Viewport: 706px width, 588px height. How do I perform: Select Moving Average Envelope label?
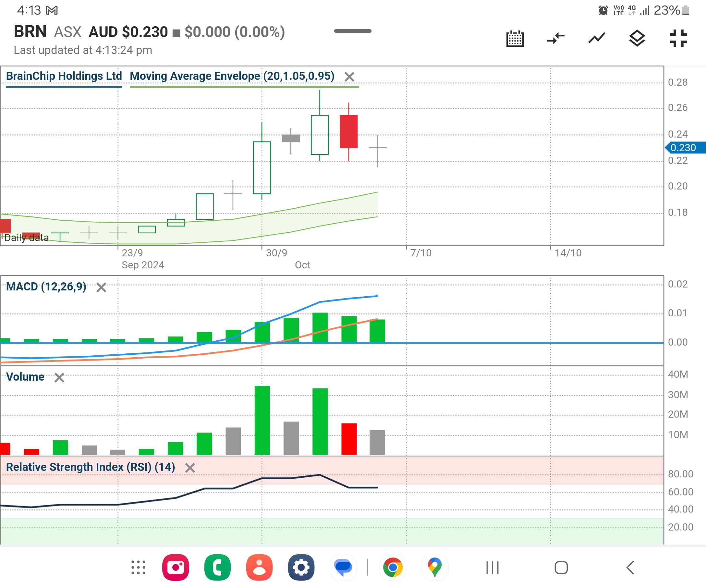coord(232,76)
